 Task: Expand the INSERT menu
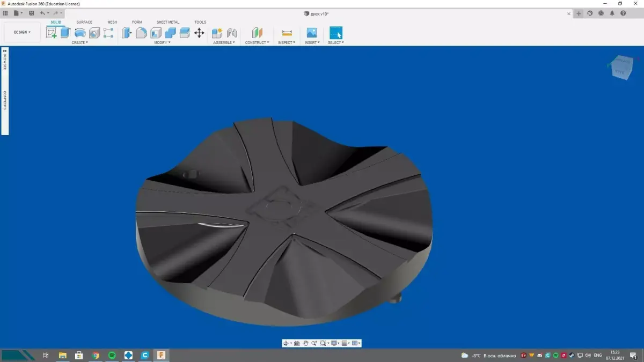(312, 42)
